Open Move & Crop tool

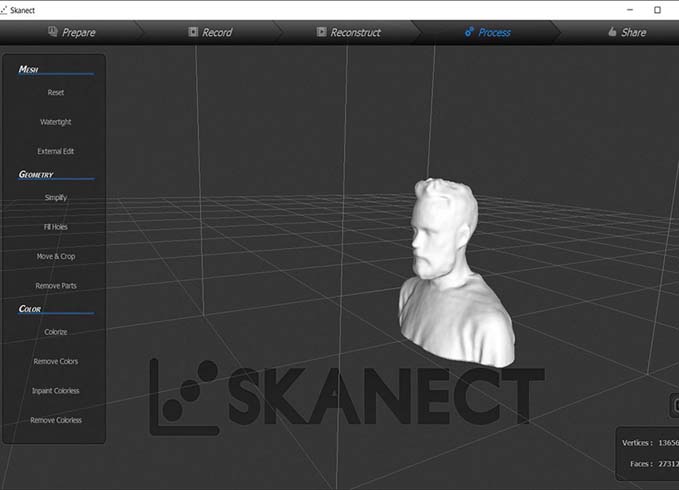coord(56,257)
